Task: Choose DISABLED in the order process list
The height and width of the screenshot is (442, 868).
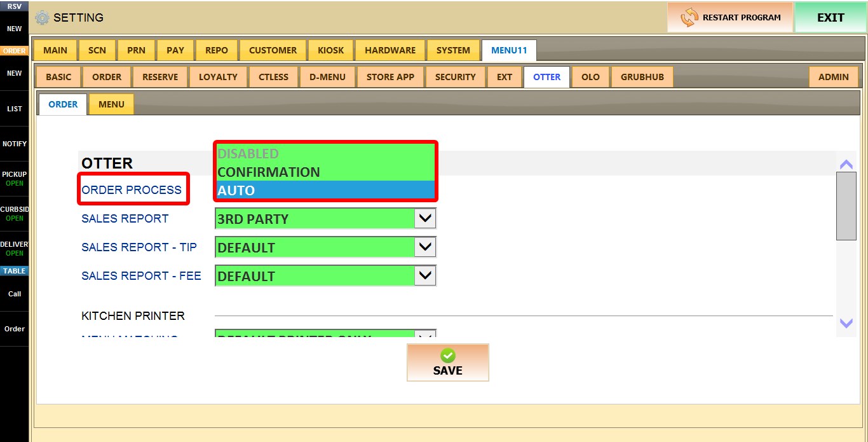Action: tap(326, 153)
